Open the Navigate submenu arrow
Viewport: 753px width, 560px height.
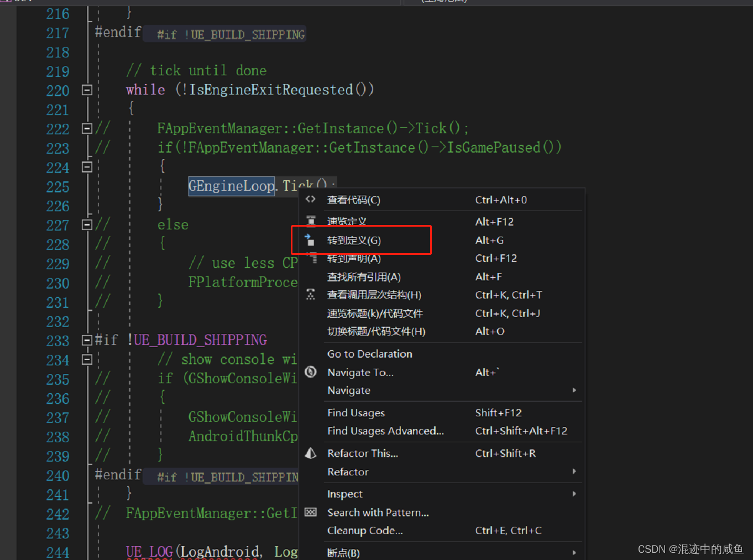(574, 390)
